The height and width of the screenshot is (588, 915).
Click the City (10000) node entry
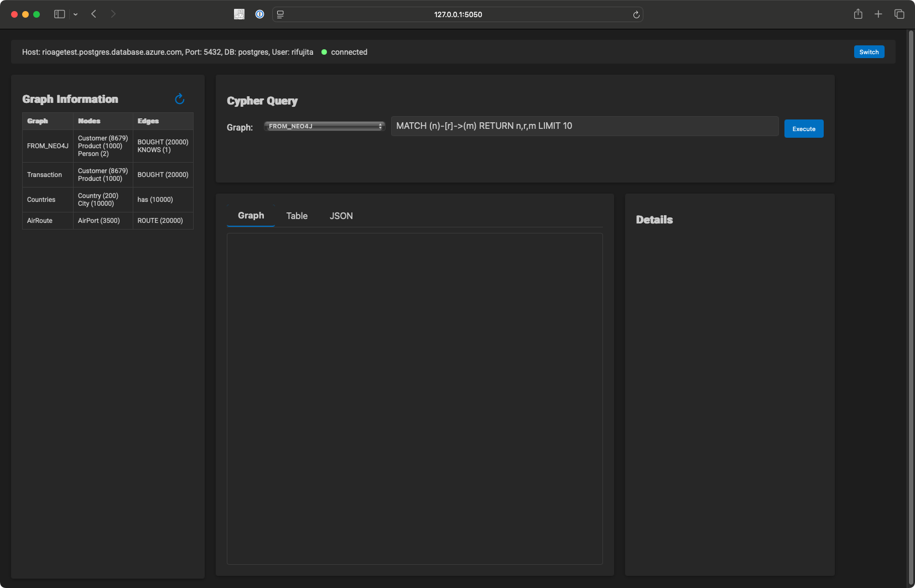click(x=96, y=204)
